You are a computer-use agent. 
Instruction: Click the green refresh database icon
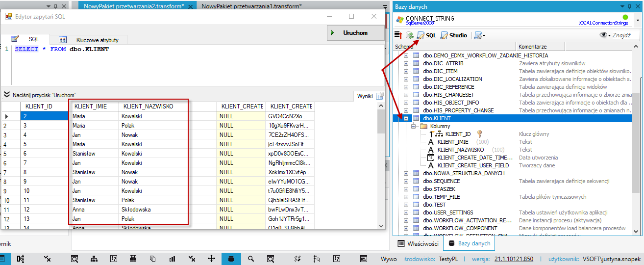[x=409, y=35]
